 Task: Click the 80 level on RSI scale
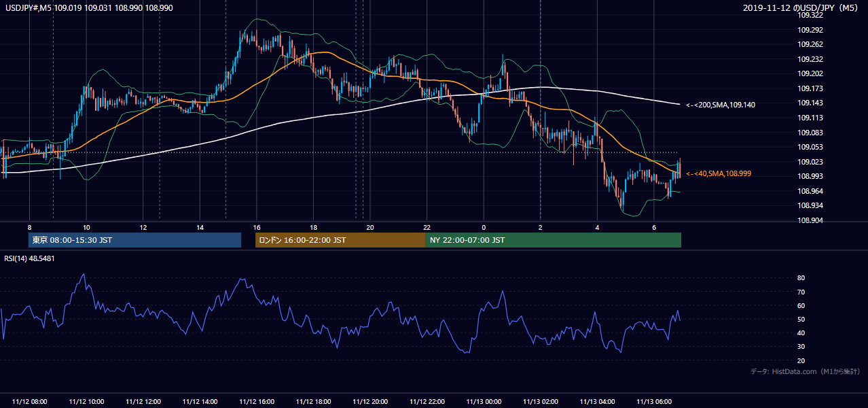pyautogui.click(x=801, y=278)
